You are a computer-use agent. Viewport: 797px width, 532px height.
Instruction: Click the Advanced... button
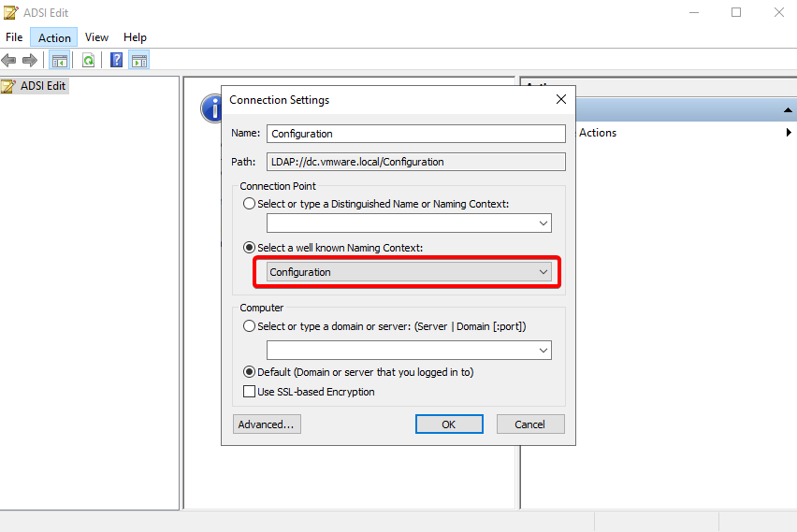(267, 424)
